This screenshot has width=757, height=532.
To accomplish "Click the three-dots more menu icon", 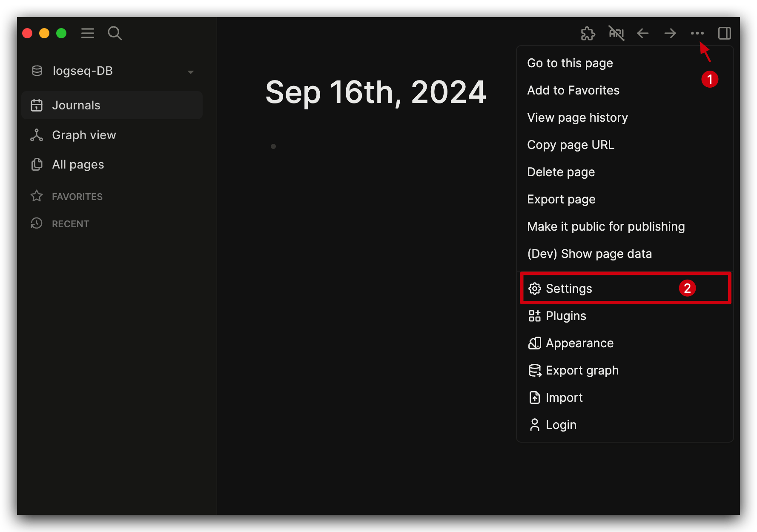I will point(697,33).
